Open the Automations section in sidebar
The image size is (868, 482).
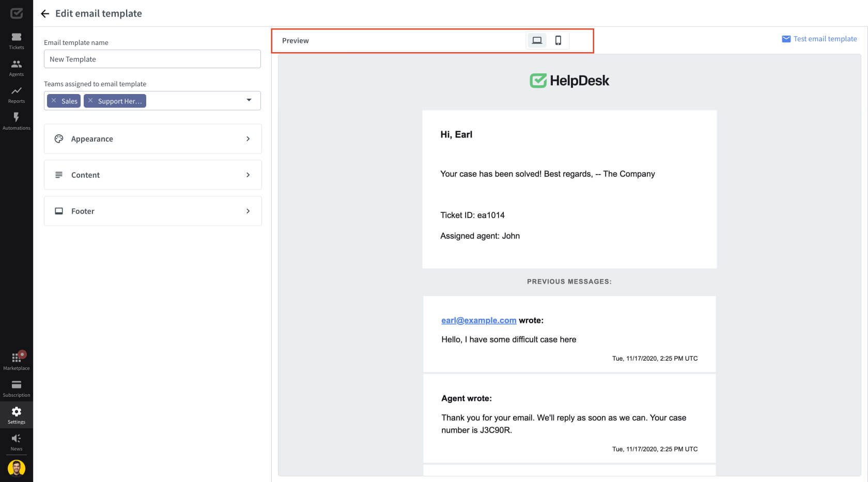17,121
